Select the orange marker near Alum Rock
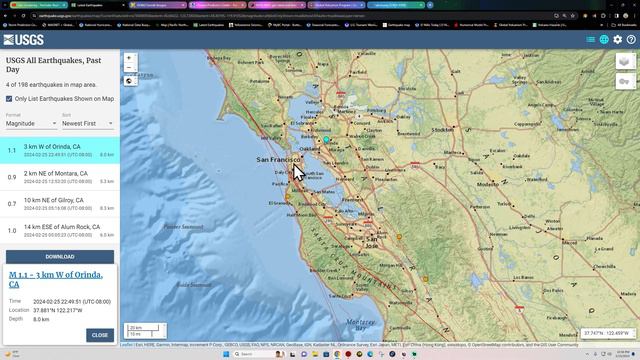This screenshot has height=360, width=640. (399, 237)
